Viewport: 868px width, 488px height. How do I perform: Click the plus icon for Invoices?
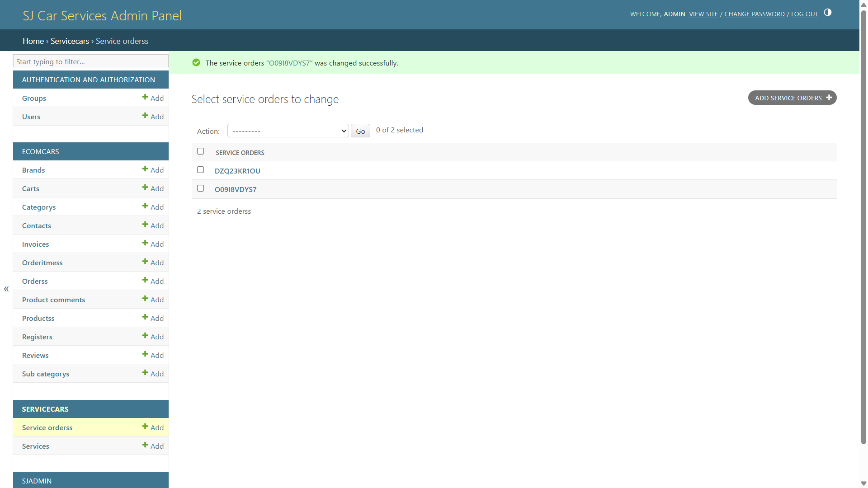(145, 243)
